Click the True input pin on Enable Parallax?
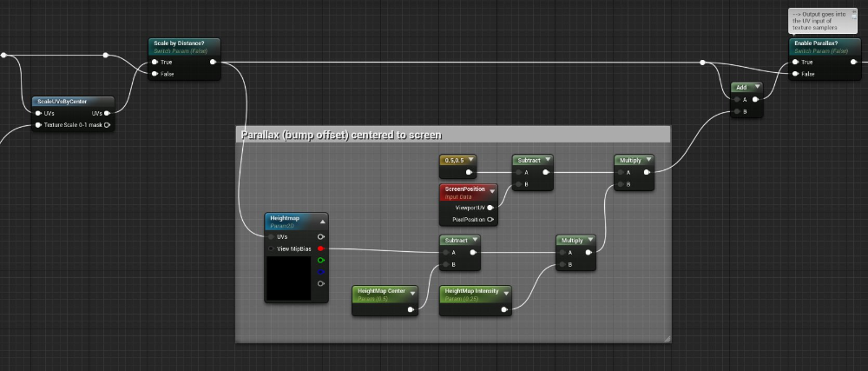Viewport: 868px width, 371px height. click(x=795, y=62)
